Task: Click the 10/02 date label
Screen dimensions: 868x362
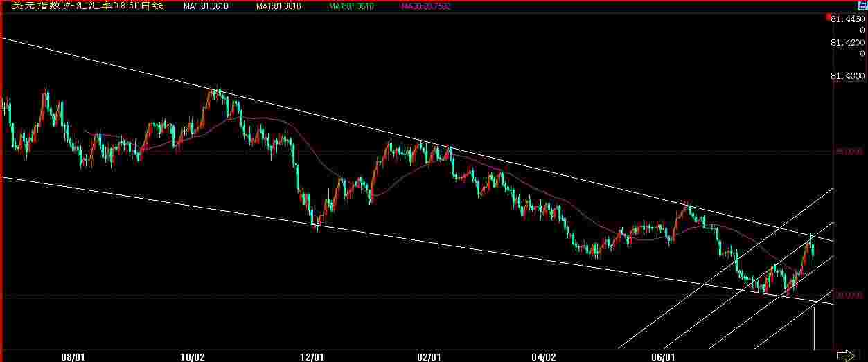Action: 193,356
